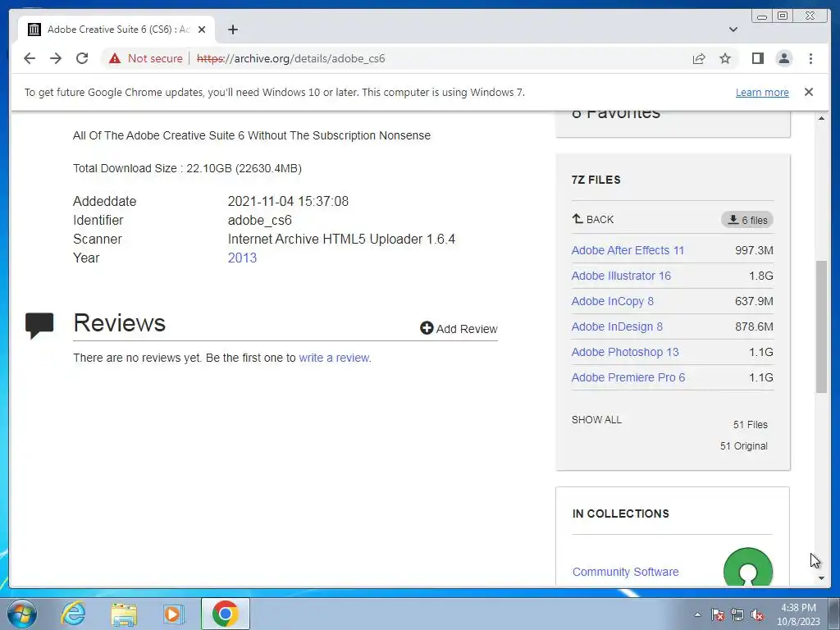
Task: Go forward to the next page
Action: point(56,58)
